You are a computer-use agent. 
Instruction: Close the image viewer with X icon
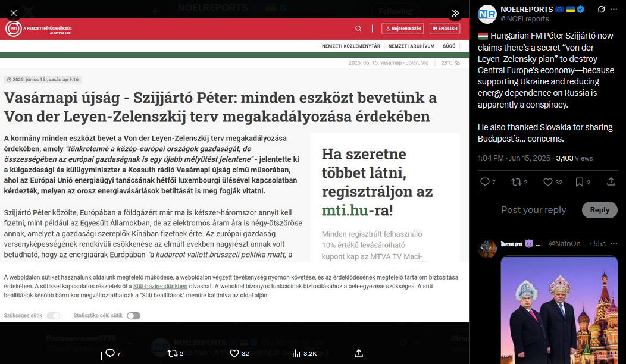click(14, 13)
